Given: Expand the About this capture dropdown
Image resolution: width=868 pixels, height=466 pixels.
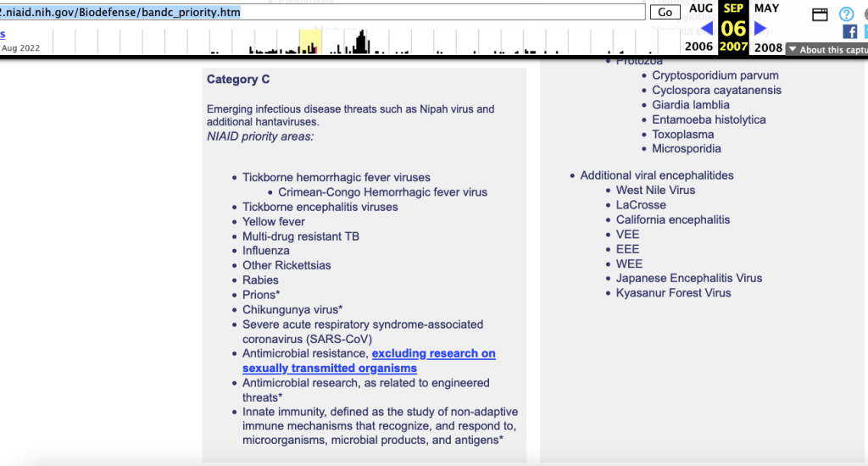Looking at the screenshot, I should [x=826, y=49].
